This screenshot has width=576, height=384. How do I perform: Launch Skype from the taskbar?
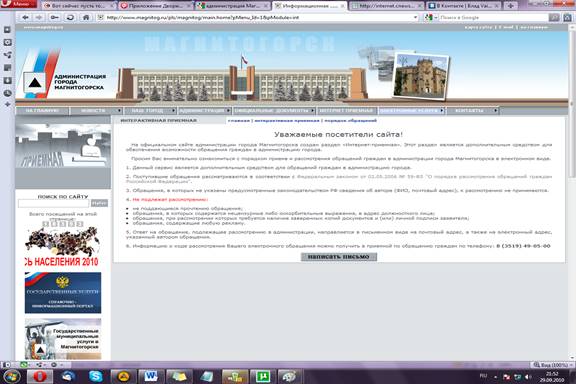96,376
